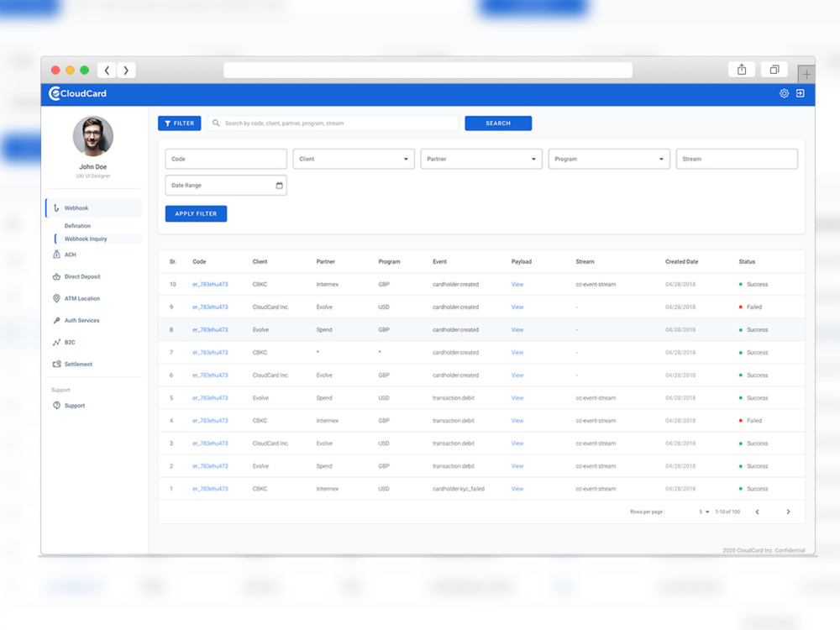Open the Program dropdown
This screenshot has width=840, height=630.
pyautogui.click(x=609, y=159)
